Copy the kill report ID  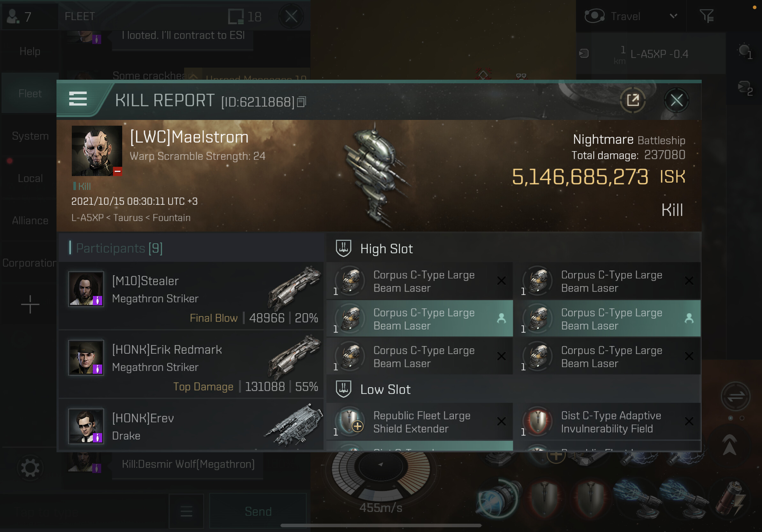pyautogui.click(x=301, y=102)
